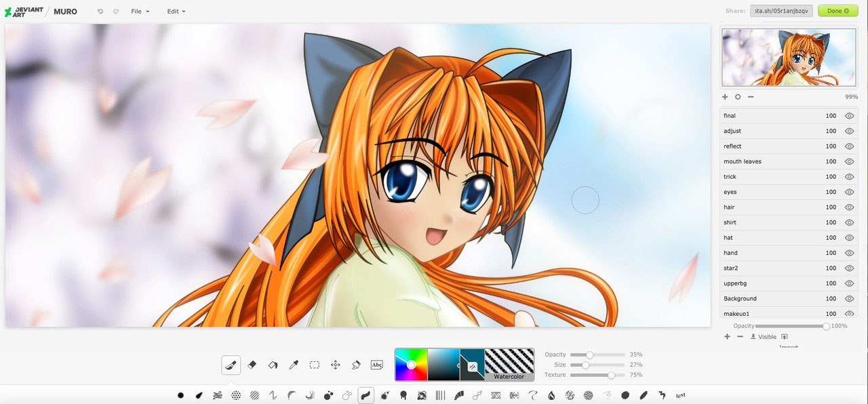Click the Done button
This screenshot has width=868, height=404.
(x=837, y=11)
